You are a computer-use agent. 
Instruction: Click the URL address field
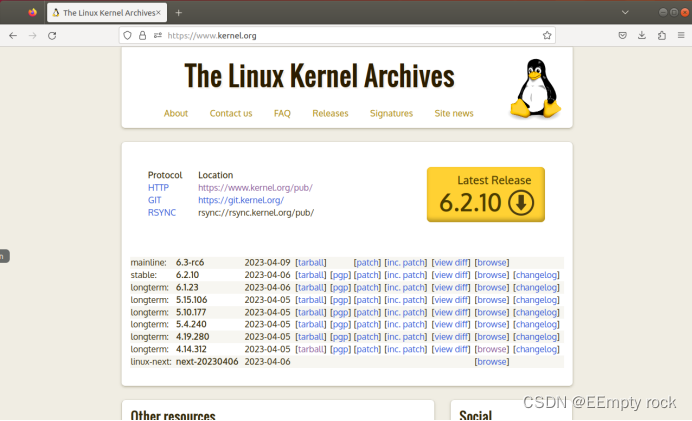click(337, 36)
